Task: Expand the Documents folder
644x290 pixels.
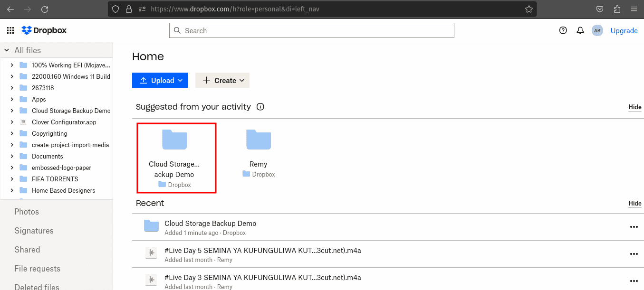Action: point(12,156)
